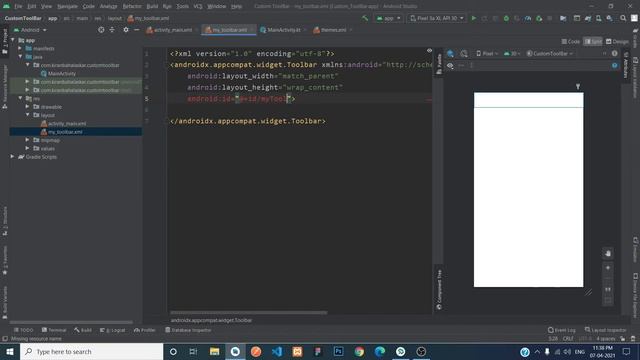Open Chrome from the taskbar
640x360 pixels.
359,351
